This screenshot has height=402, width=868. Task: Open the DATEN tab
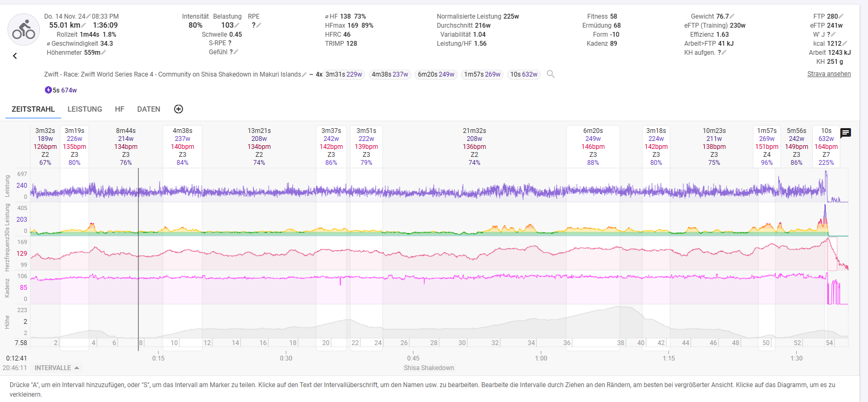pos(148,109)
